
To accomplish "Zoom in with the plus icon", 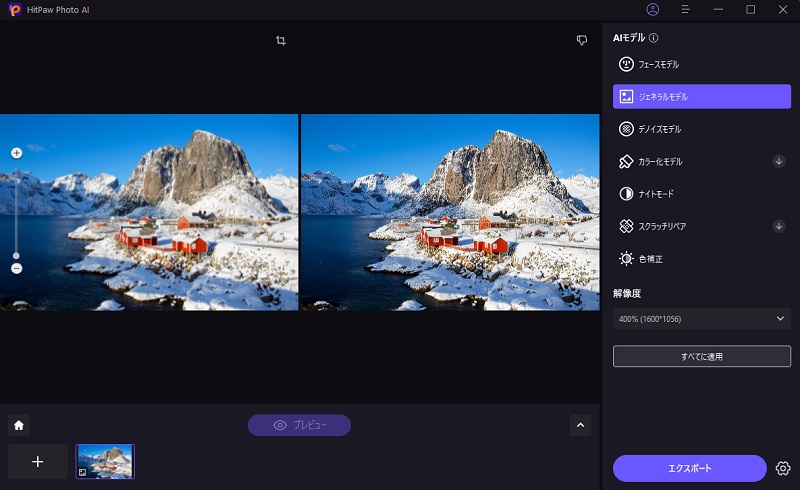I will click(16, 153).
